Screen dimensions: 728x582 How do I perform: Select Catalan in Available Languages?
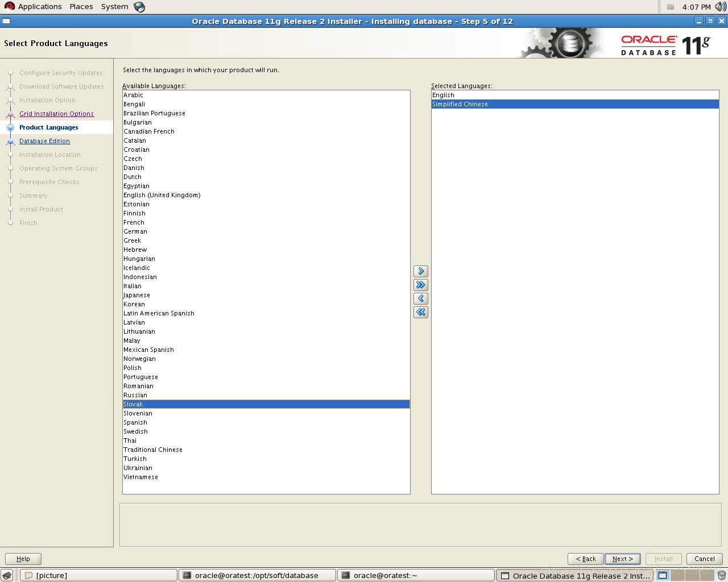[266, 140]
